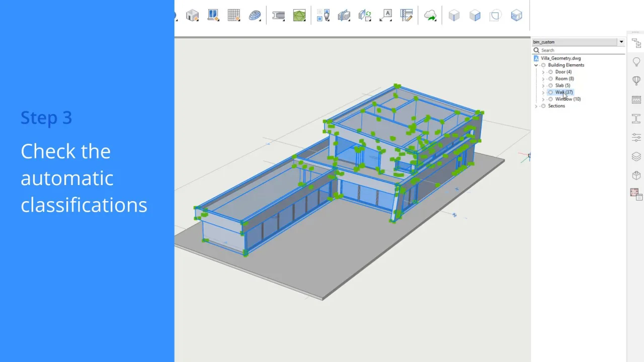644x362 pixels.
Task: Open the bim_custom configuration dropdown
Action: click(x=621, y=42)
